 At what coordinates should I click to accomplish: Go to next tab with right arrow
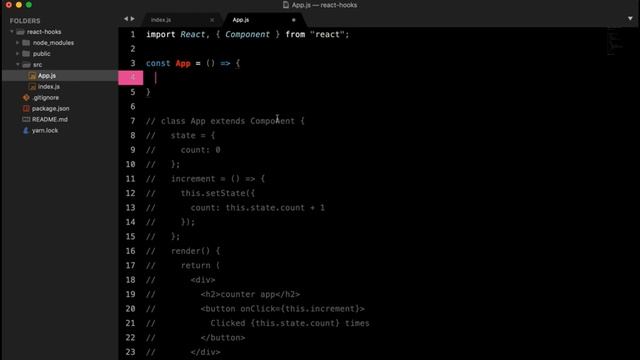pyautogui.click(x=132, y=19)
